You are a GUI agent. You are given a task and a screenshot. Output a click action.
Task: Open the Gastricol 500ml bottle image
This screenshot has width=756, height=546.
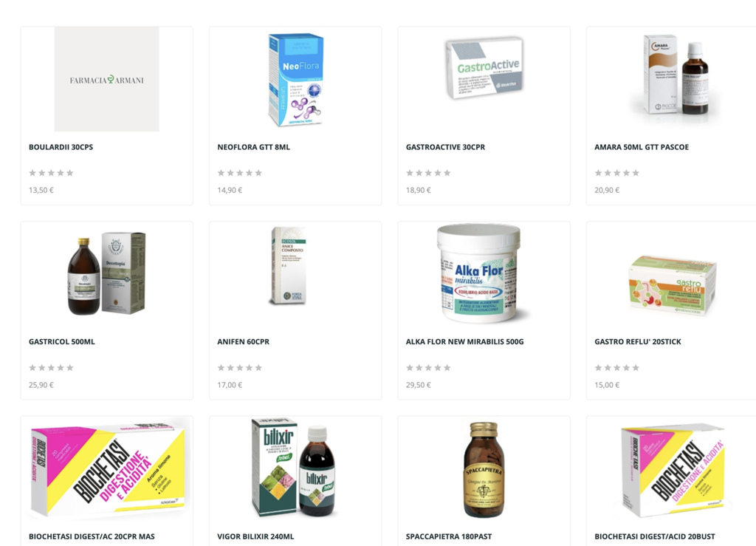click(x=106, y=273)
